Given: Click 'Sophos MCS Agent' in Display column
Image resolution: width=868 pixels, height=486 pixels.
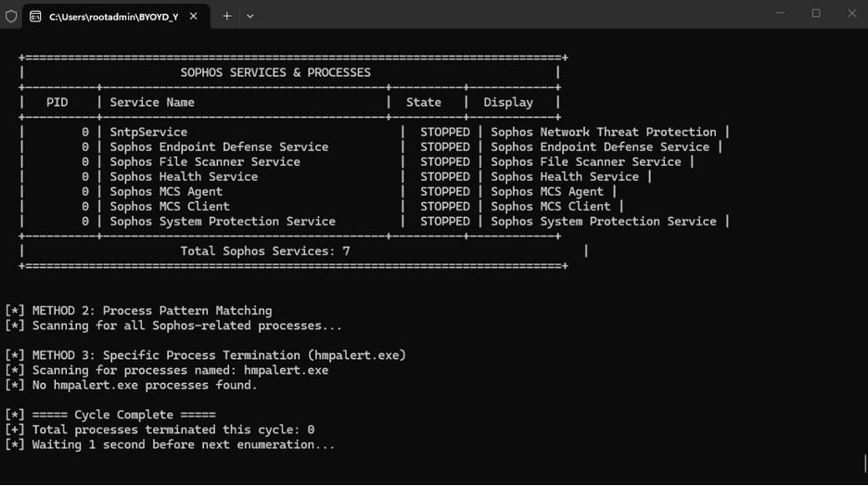Looking at the screenshot, I should pyautogui.click(x=547, y=191).
